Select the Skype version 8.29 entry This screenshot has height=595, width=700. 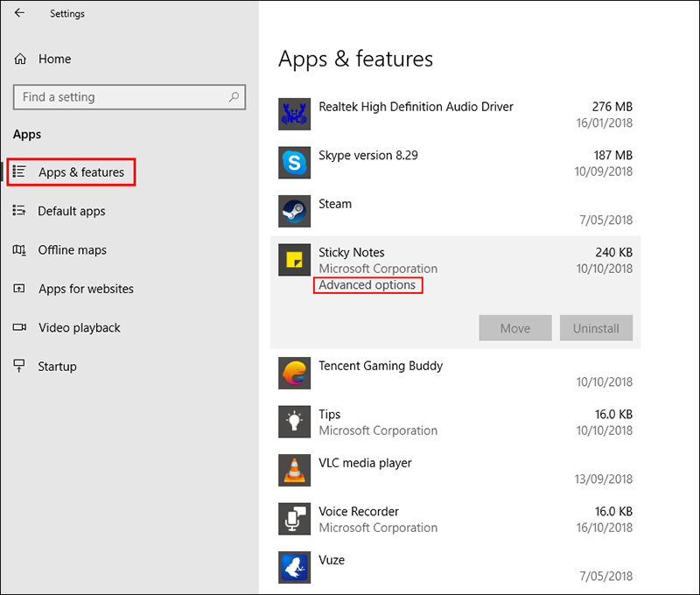(455, 163)
